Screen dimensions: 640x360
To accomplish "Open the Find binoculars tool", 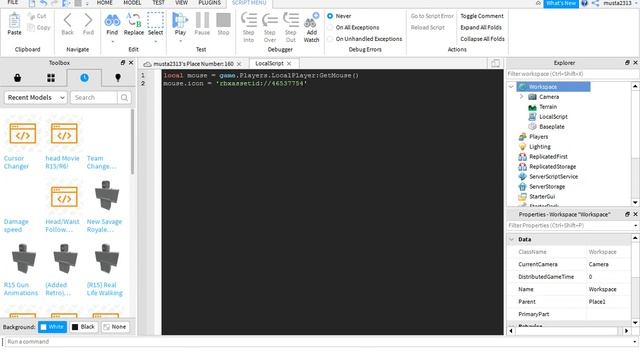I will (x=112, y=20).
